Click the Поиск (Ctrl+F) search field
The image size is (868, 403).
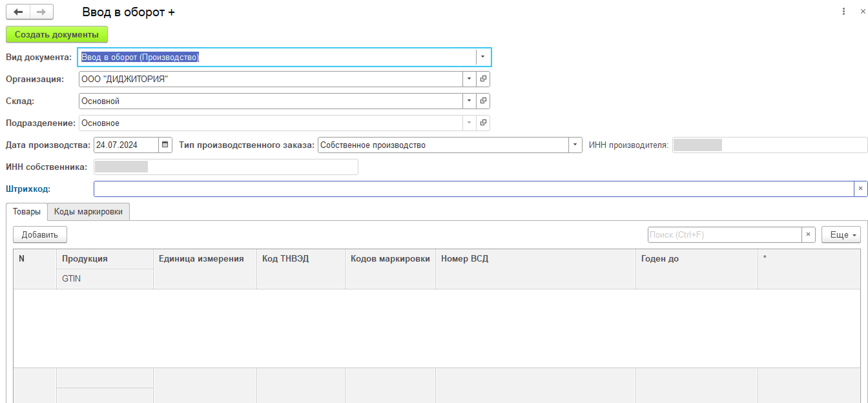point(724,234)
